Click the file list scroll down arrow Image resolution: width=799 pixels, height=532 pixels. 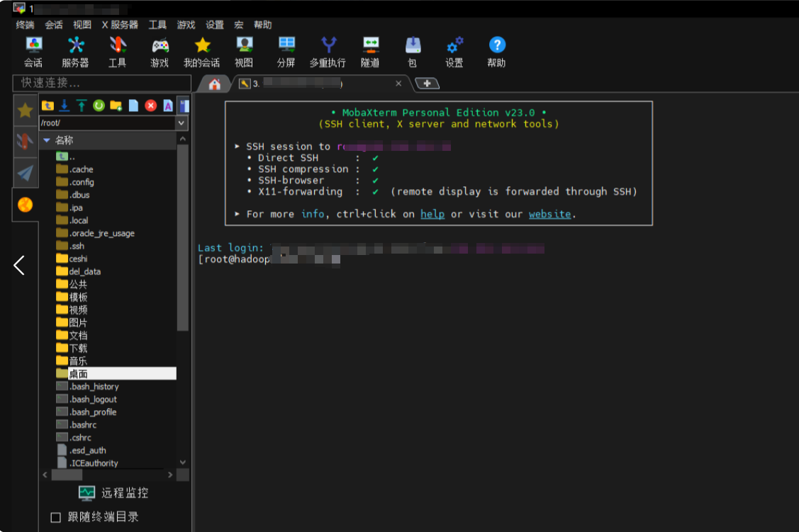(183, 463)
